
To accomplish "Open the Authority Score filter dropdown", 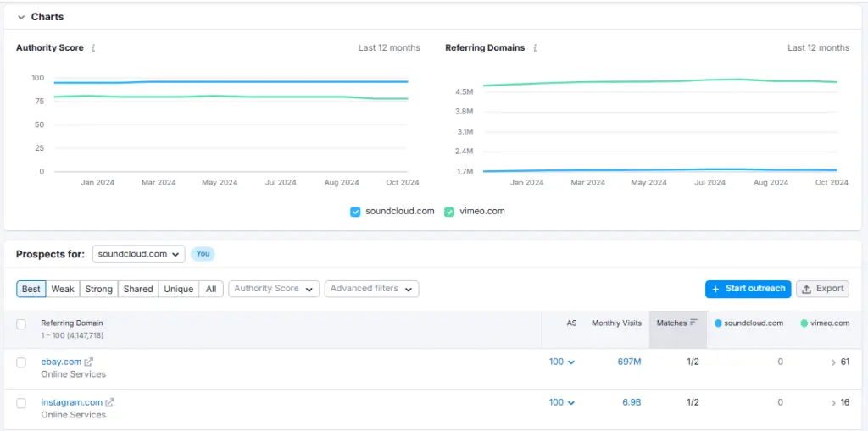I will (x=275, y=289).
